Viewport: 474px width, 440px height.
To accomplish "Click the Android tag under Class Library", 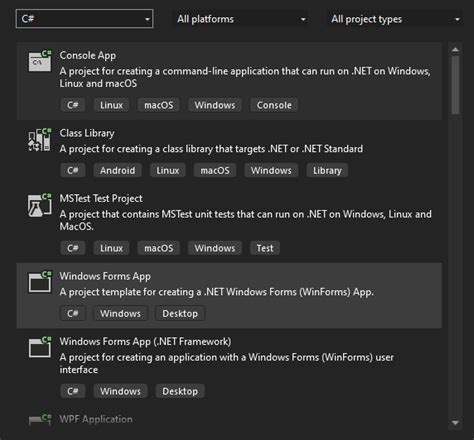I will pos(117,170).
